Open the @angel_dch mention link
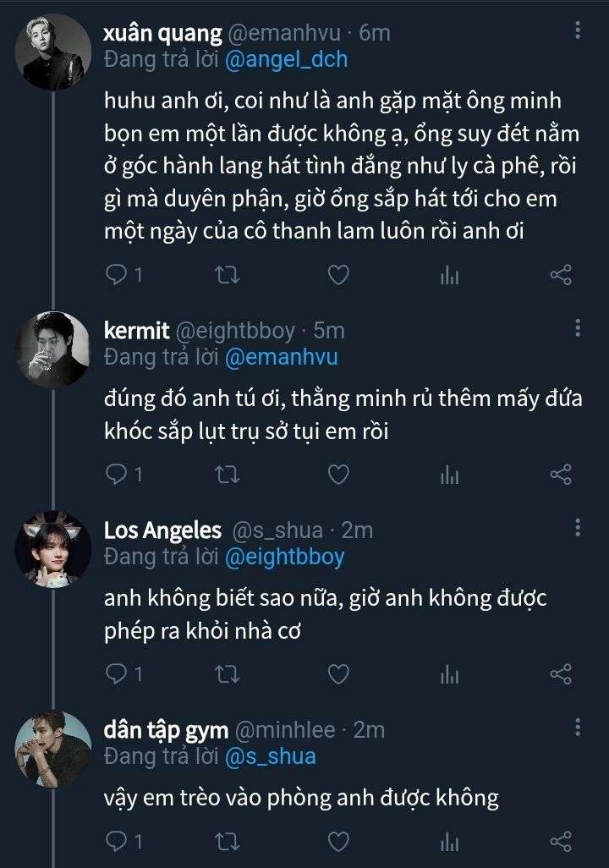The image size is (609, 868). coord(287,60)
